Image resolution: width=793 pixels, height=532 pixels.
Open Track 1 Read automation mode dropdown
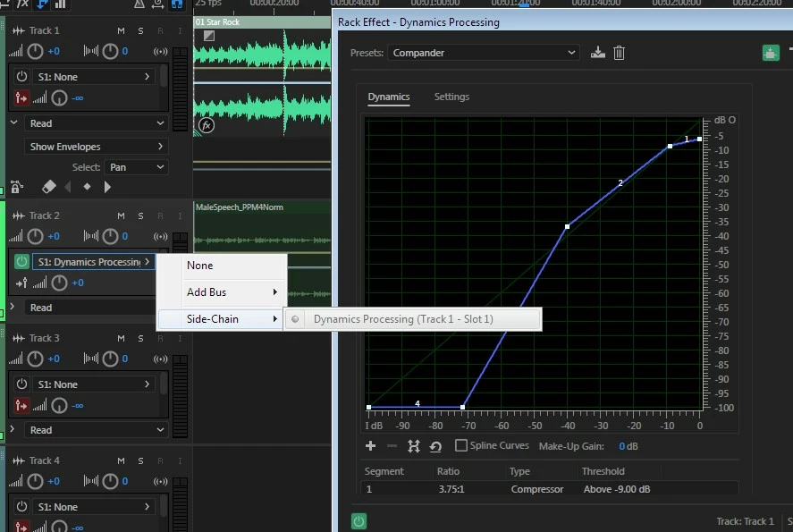pyautogui.click(x=96, y=123)
